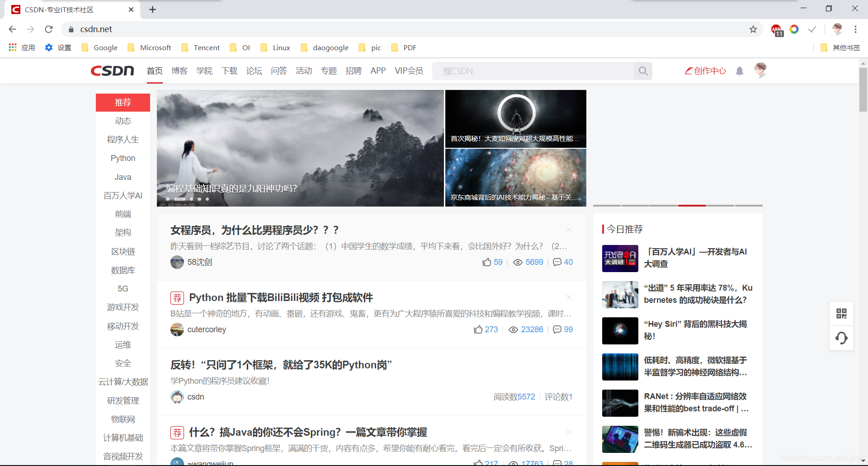Click the QR code floating icon
Image resolution: width=868 pixels, height=466 pixels.
841,313
